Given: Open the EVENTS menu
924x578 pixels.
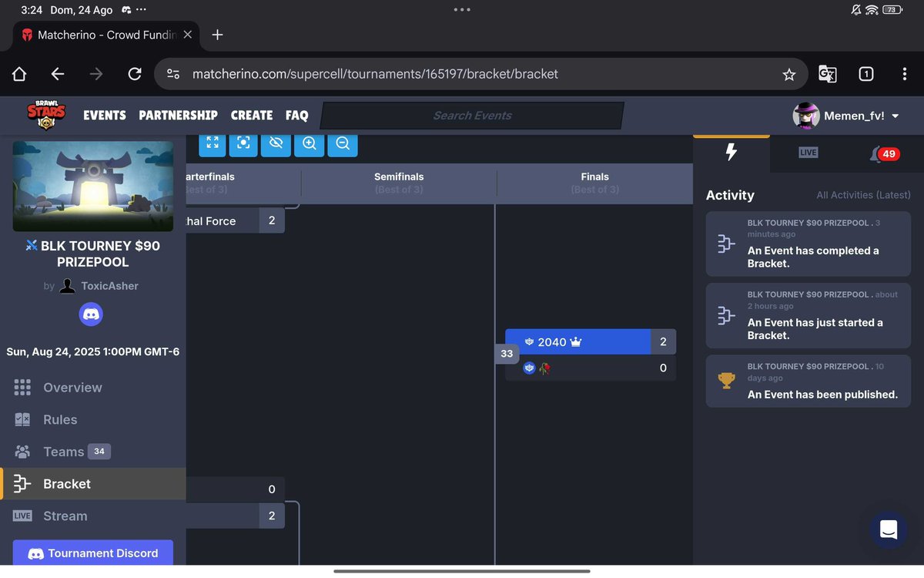Looking at the screenshot, I should pyautogui.click(x=105, y=116).
